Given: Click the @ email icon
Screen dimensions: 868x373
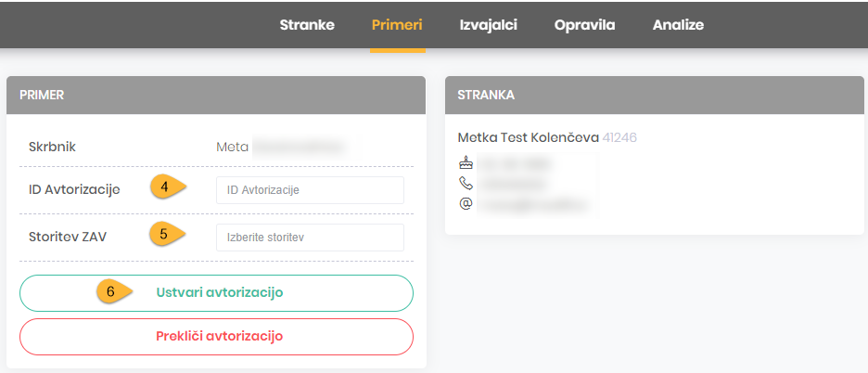Looking at the screenshot, I should [x=466, y=202].
